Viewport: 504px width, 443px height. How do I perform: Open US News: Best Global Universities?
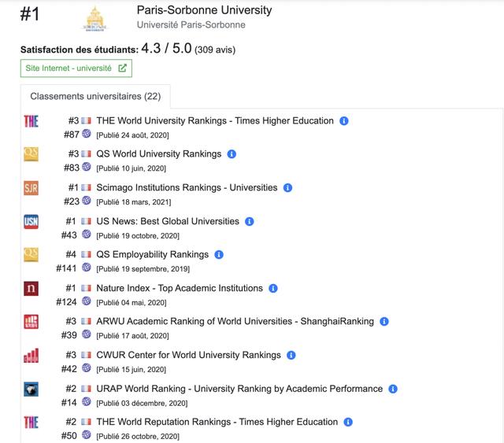coord(168,221)
